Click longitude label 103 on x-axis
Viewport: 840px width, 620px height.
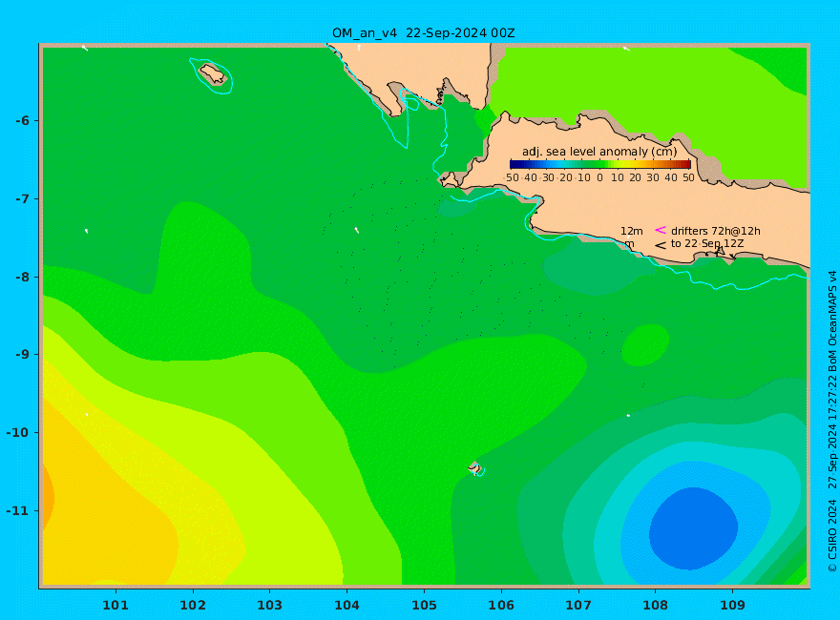(269, 606)
